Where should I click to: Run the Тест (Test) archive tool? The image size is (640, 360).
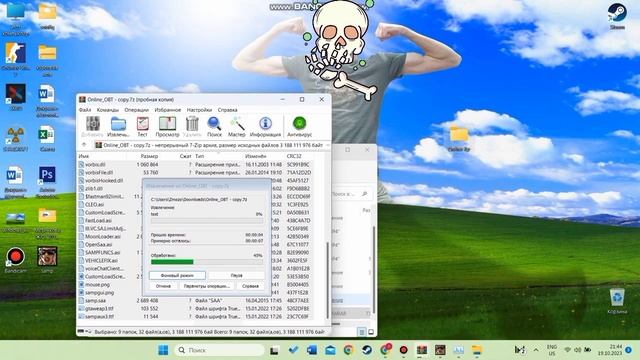142,127
